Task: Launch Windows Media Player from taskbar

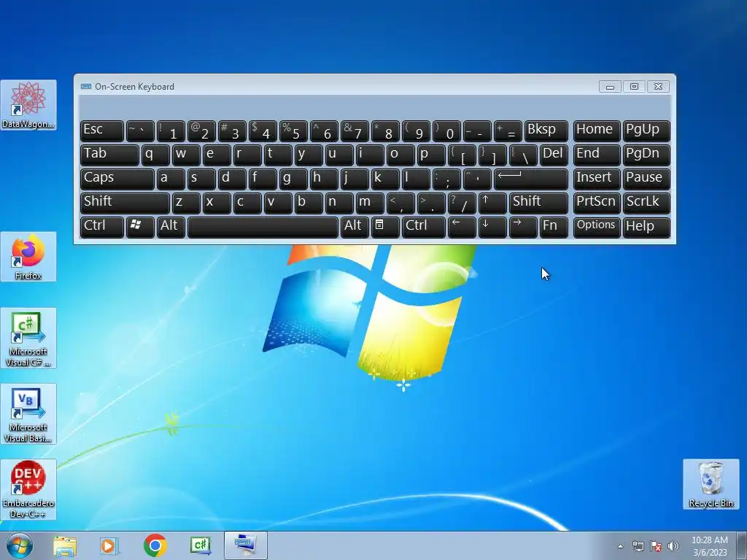Action: 109,546
